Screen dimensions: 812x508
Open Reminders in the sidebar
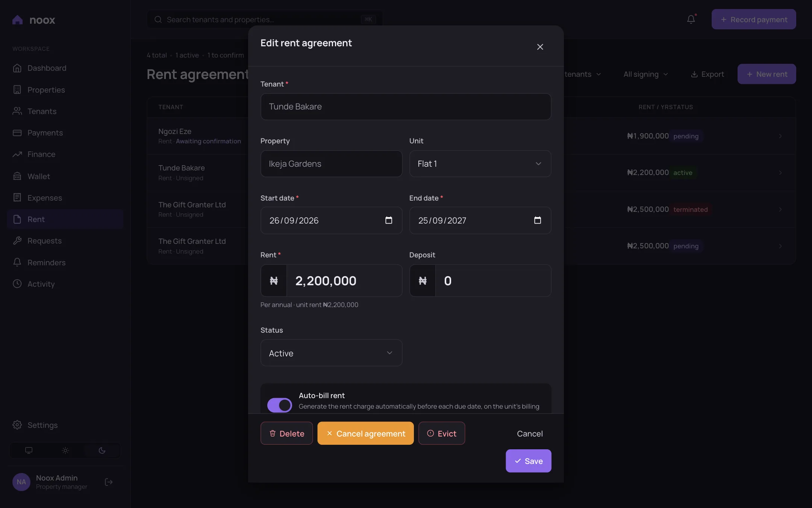click(65, 262)
